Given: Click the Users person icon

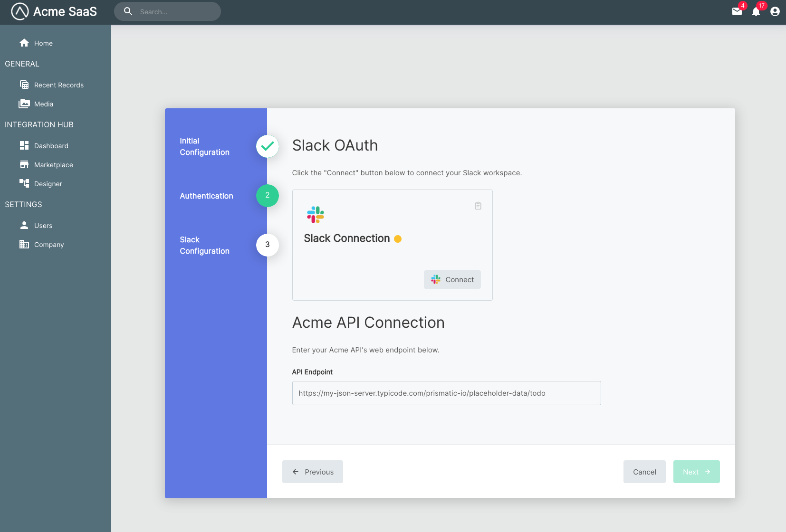Looking at the screenshot, I should (x=24, y=225).
